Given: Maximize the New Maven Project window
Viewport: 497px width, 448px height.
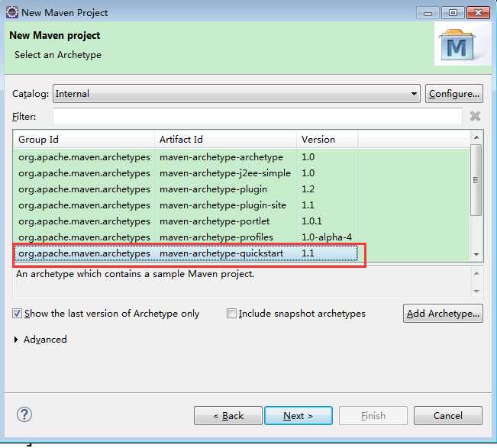Looking at the screenshot, I should [453, 13].
